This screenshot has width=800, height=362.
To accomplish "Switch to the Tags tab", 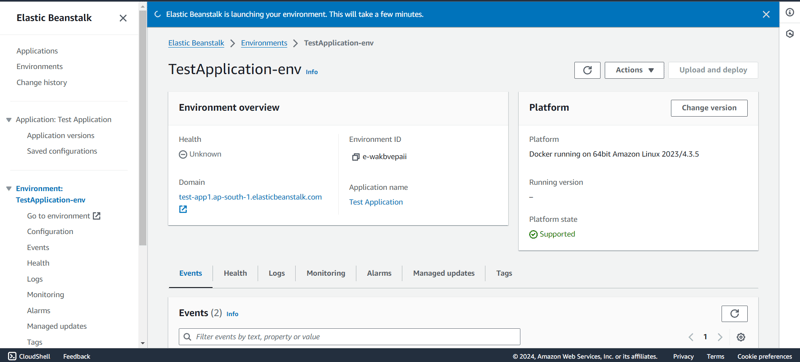I will pos(504,273).
